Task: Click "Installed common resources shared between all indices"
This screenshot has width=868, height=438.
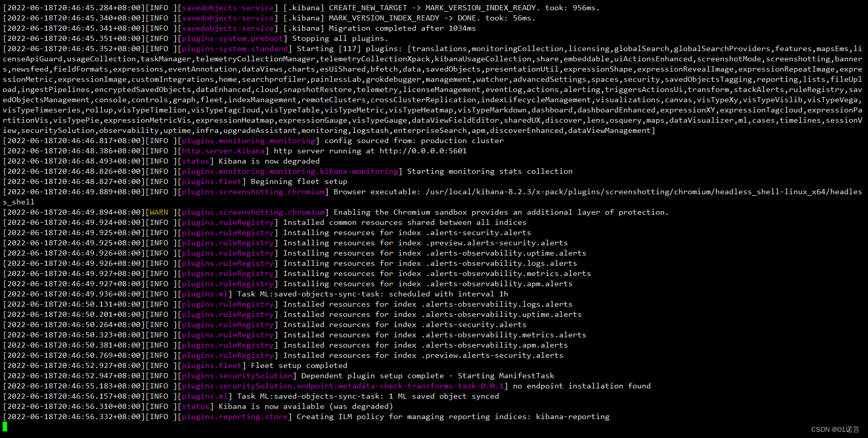Action: 405,222
